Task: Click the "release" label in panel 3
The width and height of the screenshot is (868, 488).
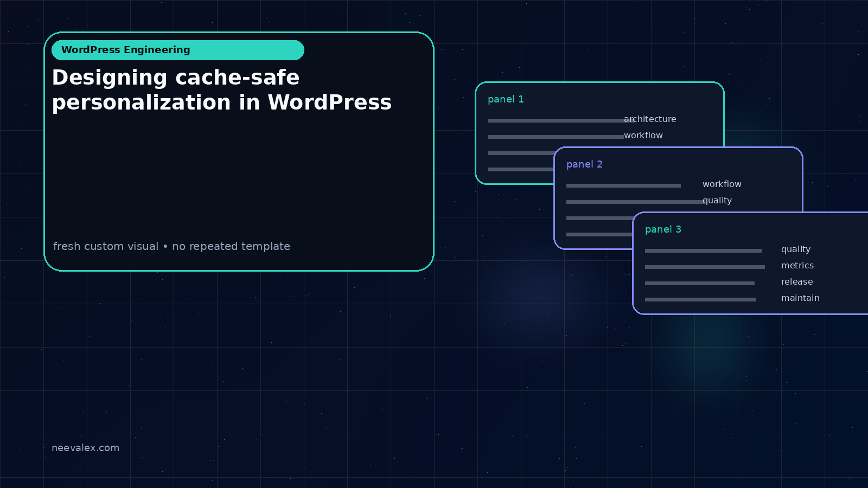Action: click(797, 282)
